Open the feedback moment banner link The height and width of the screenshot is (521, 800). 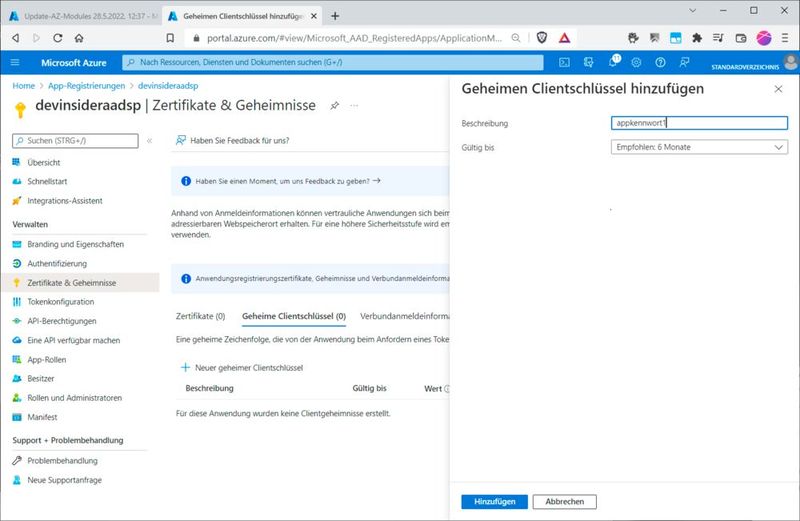point(288,181)
